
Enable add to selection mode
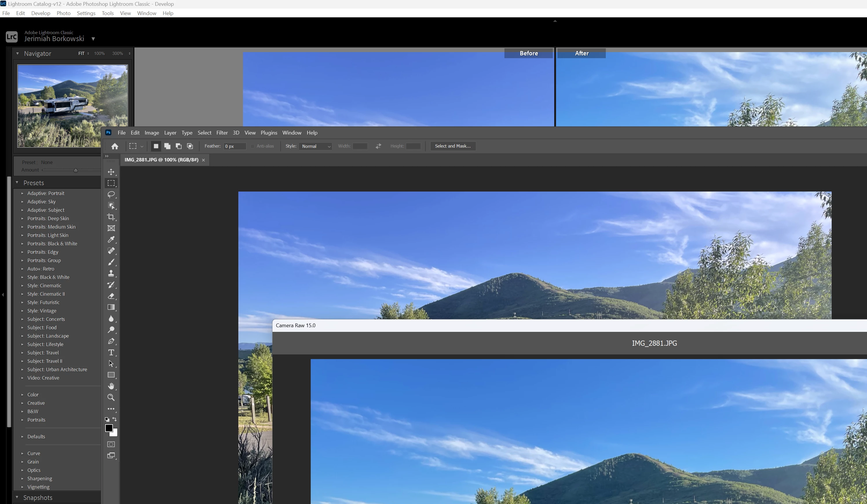pos(167,146)
